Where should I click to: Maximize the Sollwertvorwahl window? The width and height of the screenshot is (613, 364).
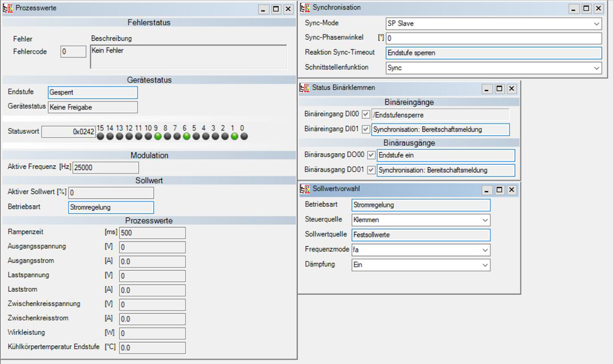coord(499,190)
